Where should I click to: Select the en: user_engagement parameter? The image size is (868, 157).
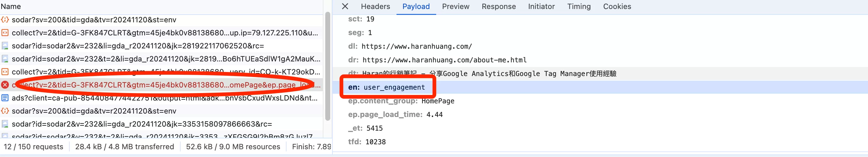[x=386, y=87]
